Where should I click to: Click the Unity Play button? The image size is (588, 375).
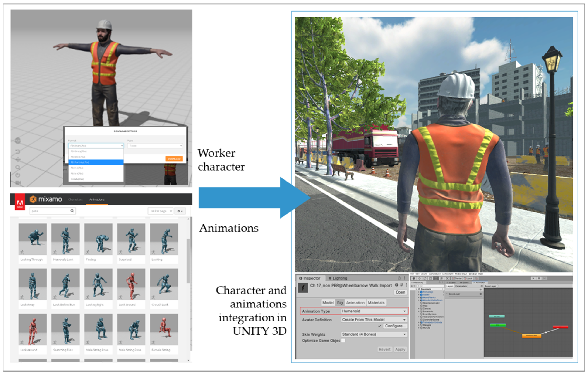point(533,278)
